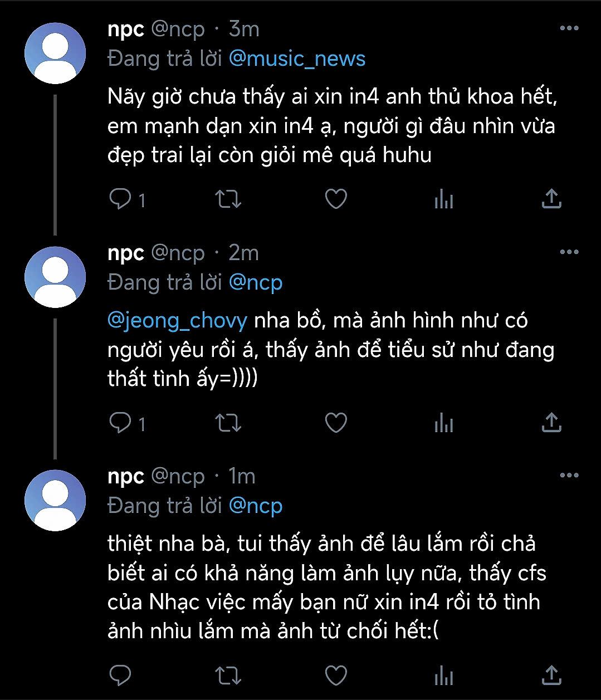Reply to the last tweet posted 1m ago
The width and height of the screenshot is (601, 700).
(x=120, y=675)
